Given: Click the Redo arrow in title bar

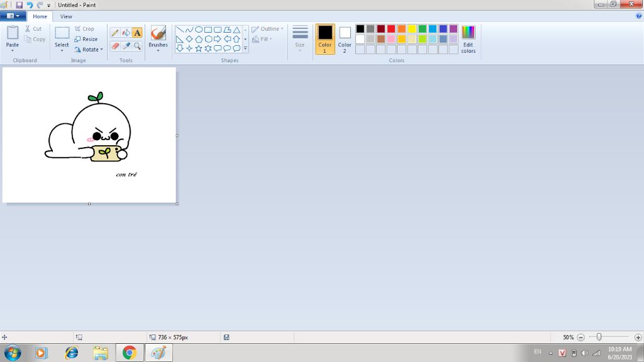Looking at the screenshot, I should tap(40, 5).
